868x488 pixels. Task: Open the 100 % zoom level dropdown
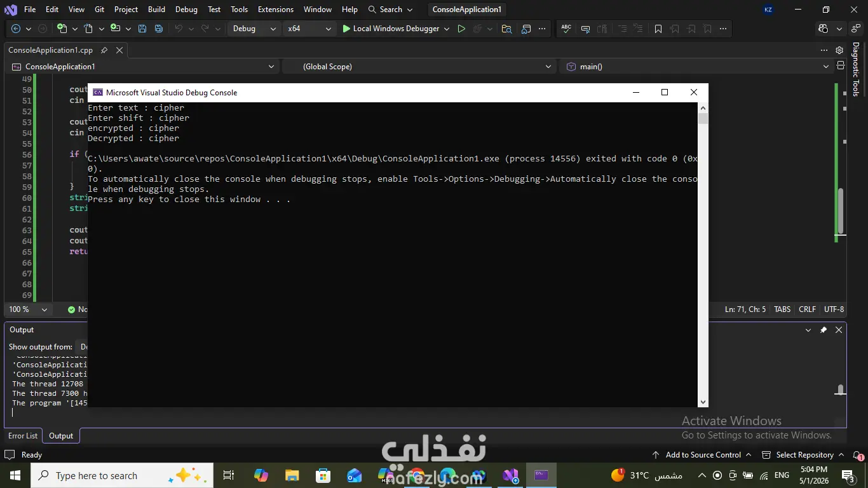(28, 309)
